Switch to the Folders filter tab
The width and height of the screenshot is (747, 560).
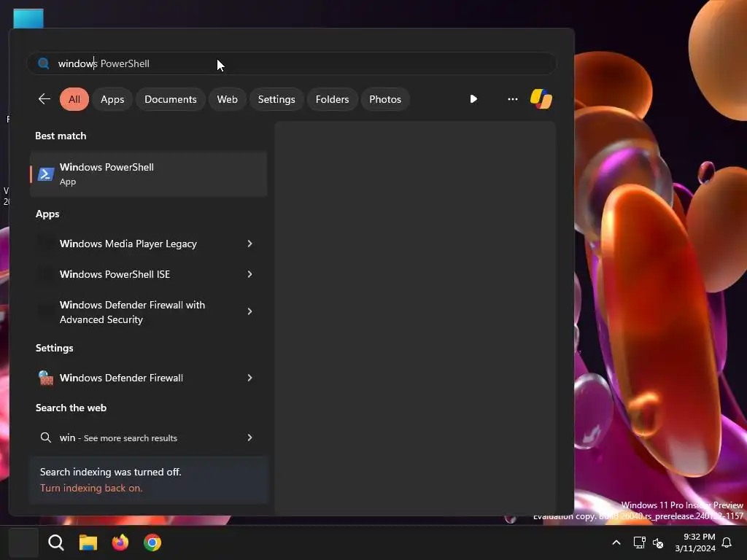[x=332, y=99]
